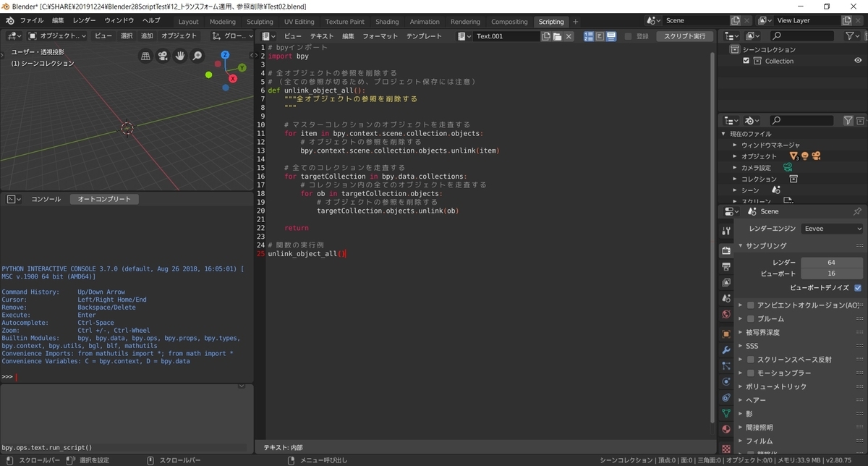
Task: Open the Template (テンプレート) menu
Action: click(x=424, y=36)
